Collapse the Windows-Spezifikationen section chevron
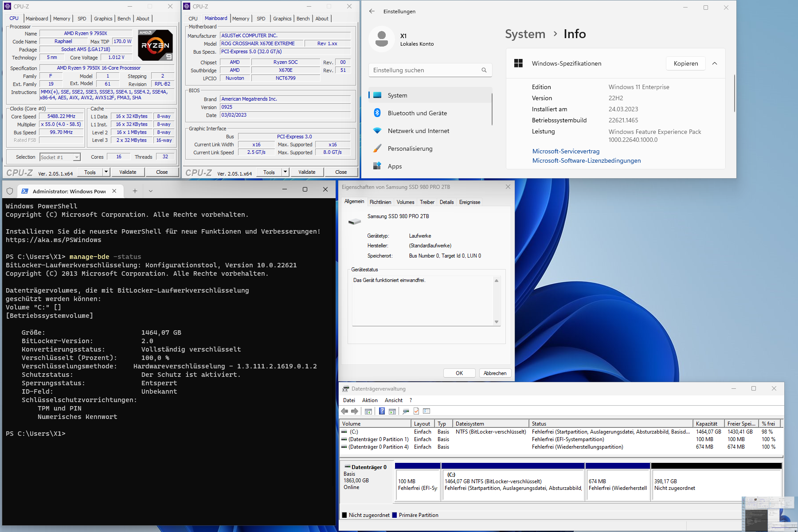This screenshot has height=532, width=798. [x=715, y=63]
